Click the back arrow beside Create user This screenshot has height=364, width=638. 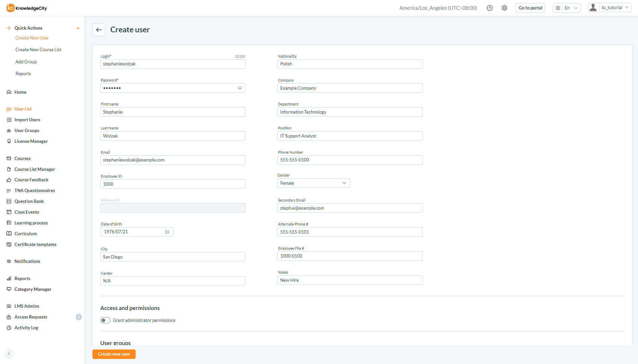click(99, 30)
